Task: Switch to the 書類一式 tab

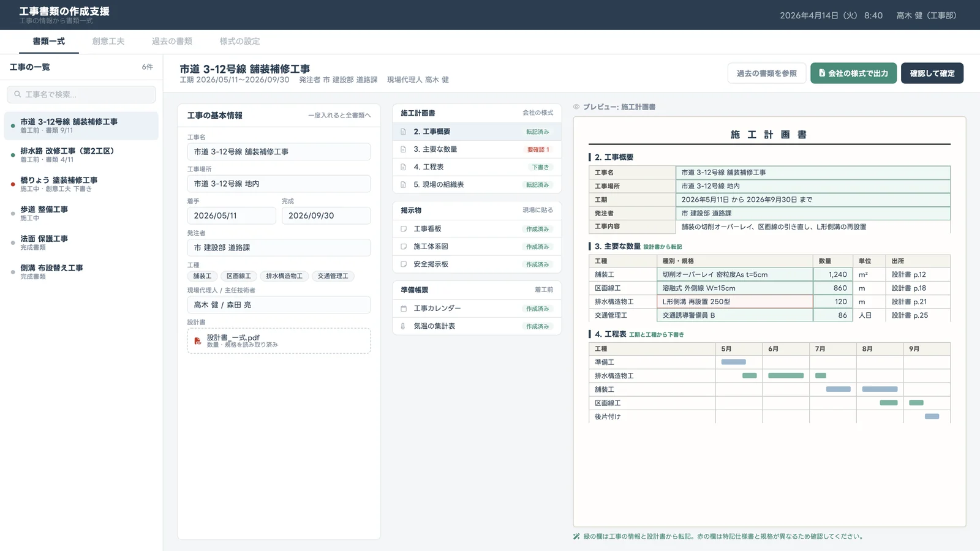Action: click(x=48, y=42)
